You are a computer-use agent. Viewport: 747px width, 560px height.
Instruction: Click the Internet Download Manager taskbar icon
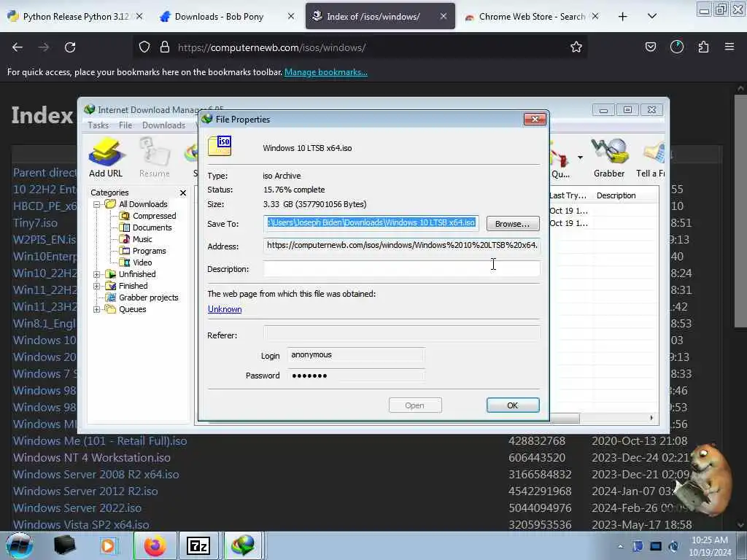pos(242,545)
